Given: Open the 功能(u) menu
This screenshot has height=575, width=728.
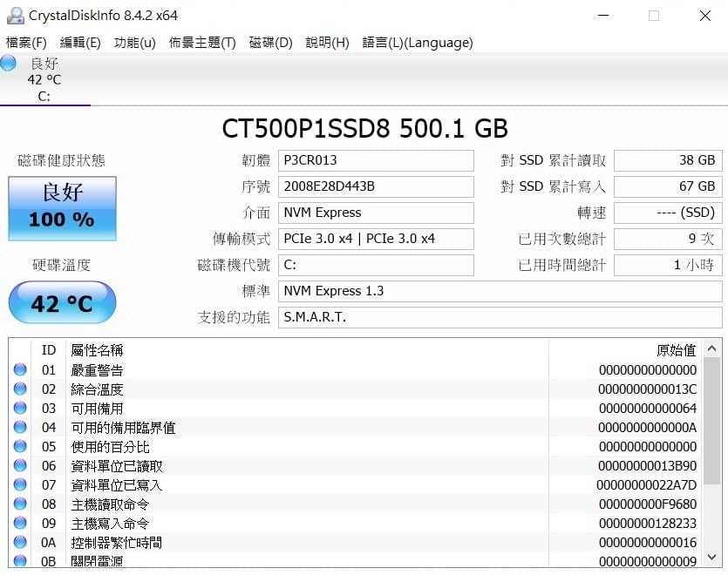Looking at the screenshot, I should point(134,43).
